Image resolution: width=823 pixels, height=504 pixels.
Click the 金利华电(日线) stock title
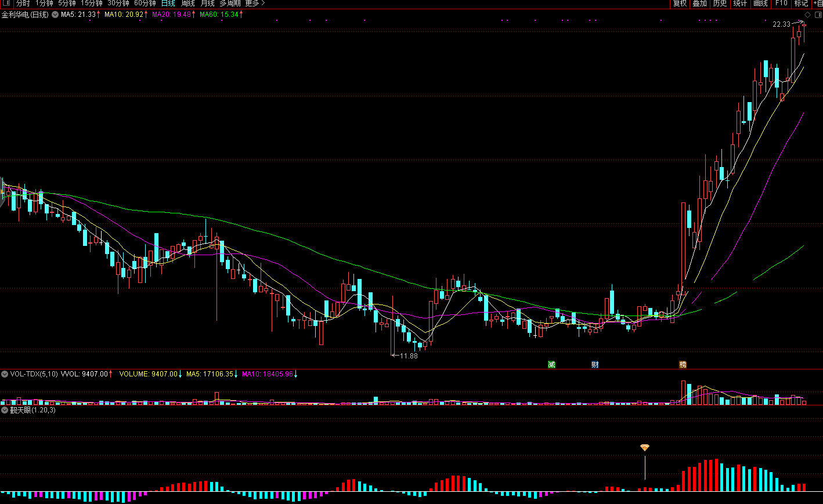(25, 14)
